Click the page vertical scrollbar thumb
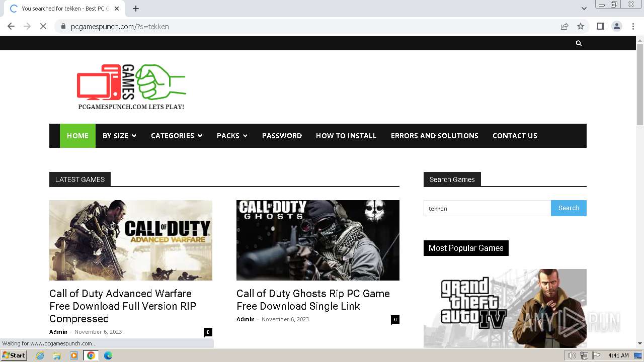The height and width of the screenshot is (362, 644). pyautogui.click(x=640, y=84)
